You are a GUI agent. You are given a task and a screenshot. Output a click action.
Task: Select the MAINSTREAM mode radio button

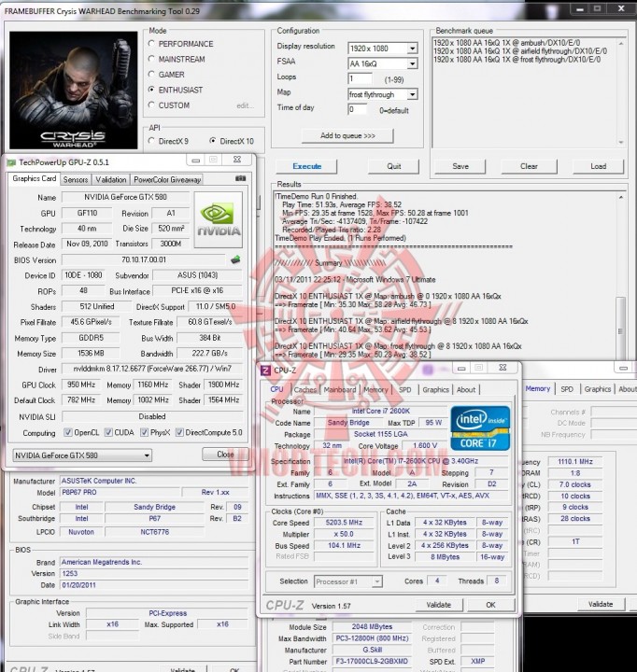pos(151,59)
